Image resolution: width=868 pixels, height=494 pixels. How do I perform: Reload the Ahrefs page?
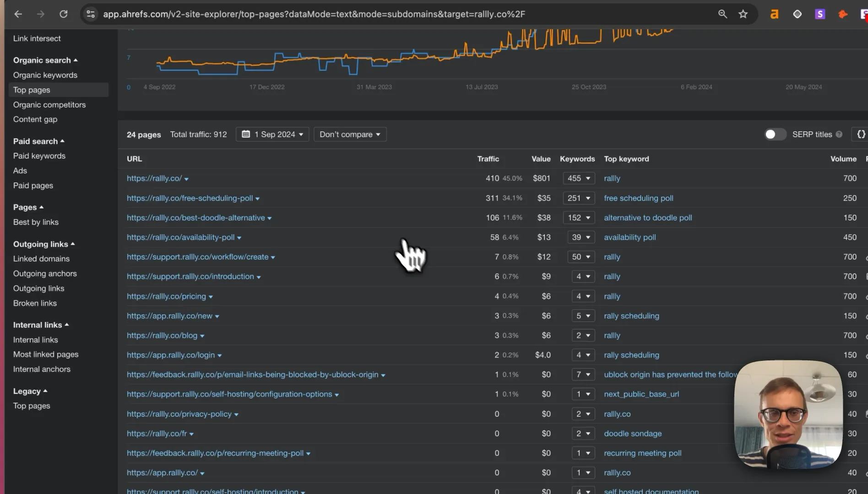(64, 14)
